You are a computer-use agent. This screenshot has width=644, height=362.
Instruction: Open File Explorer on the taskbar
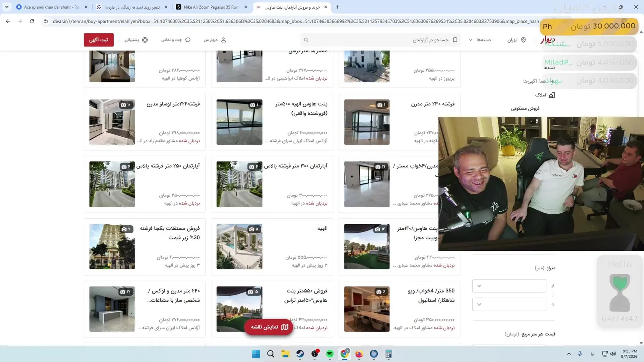click(285, 354)
